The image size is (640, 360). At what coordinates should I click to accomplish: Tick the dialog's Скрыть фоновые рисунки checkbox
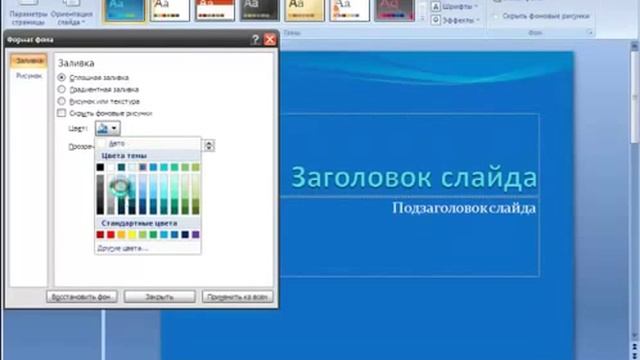pyautogui.click(x=62, y=113)
